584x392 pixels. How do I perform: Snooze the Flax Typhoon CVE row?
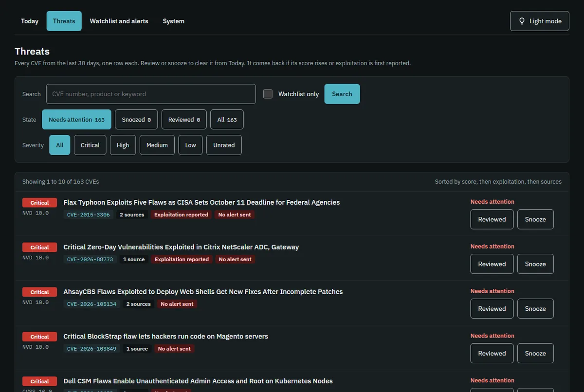click(x=535, y=219)
